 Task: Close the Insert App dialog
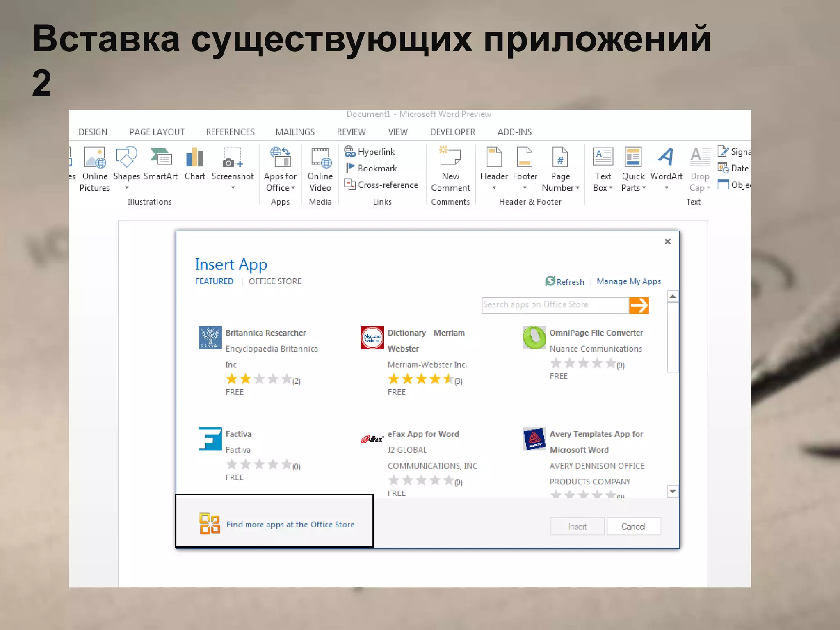tap(667, 242)
